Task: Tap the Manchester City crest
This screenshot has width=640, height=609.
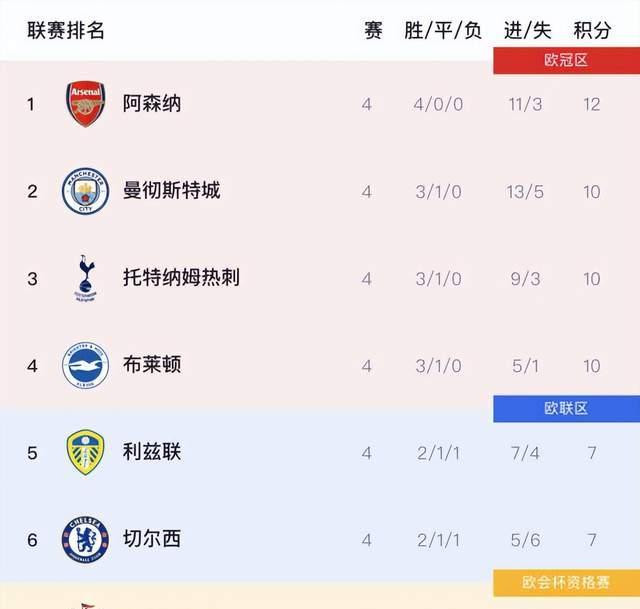Action: (x=86, y=191)
